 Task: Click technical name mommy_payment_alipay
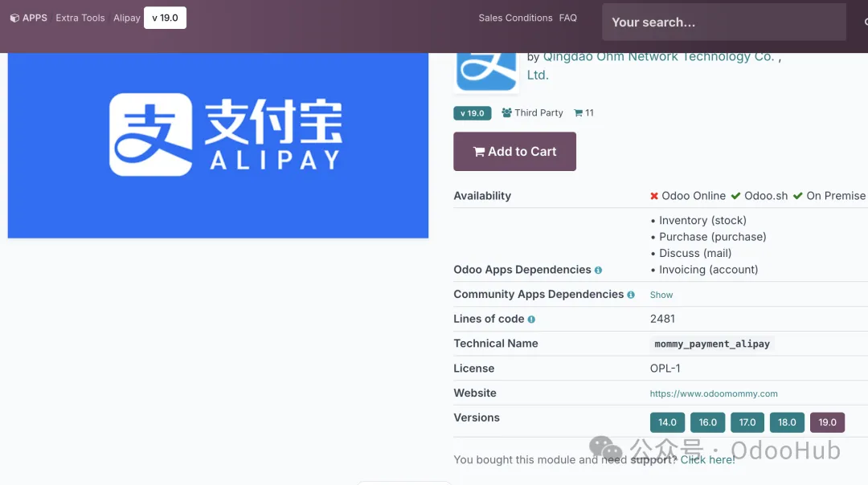712,344
